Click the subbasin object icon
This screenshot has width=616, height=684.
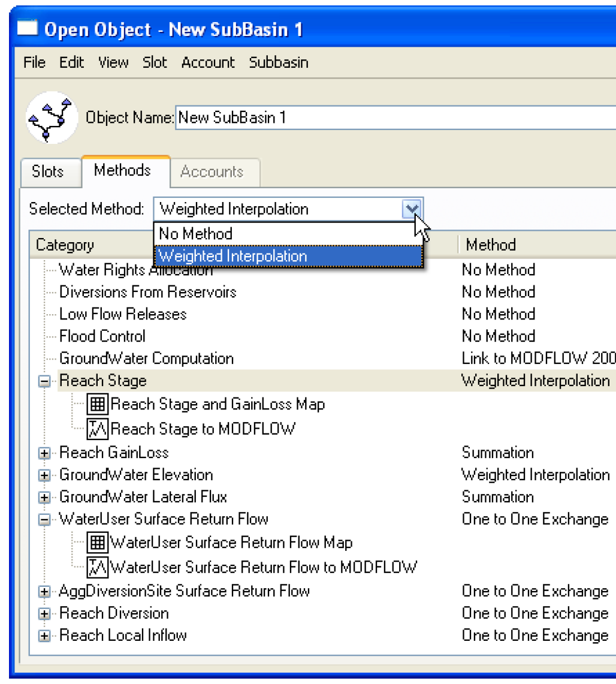pos(52,117)
